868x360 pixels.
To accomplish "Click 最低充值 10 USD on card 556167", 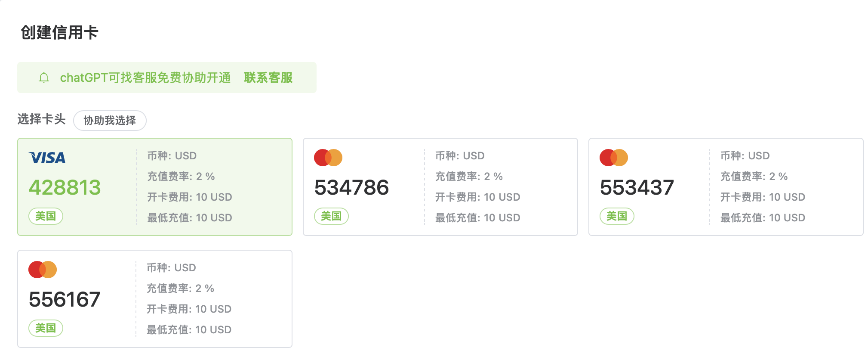I will pyautogui.click(x=189, y=330).
